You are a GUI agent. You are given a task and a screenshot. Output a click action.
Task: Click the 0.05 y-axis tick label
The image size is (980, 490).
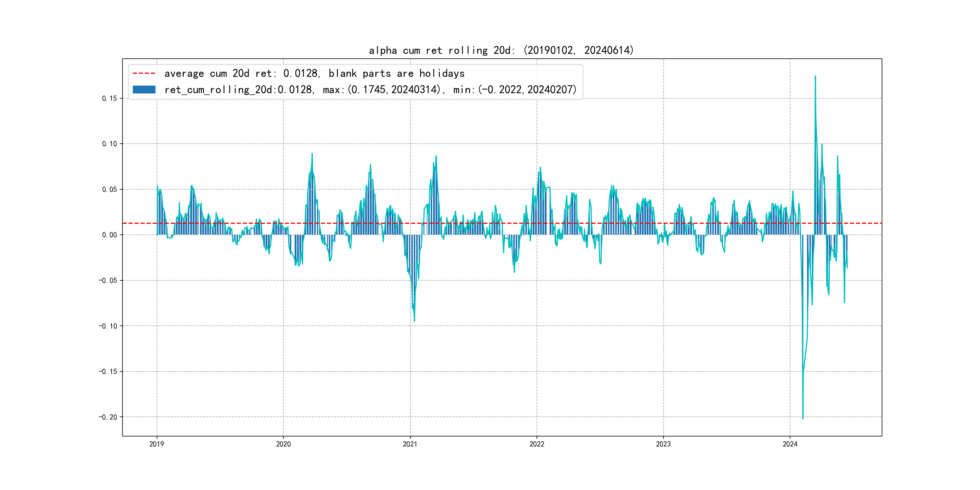point(109,189)
